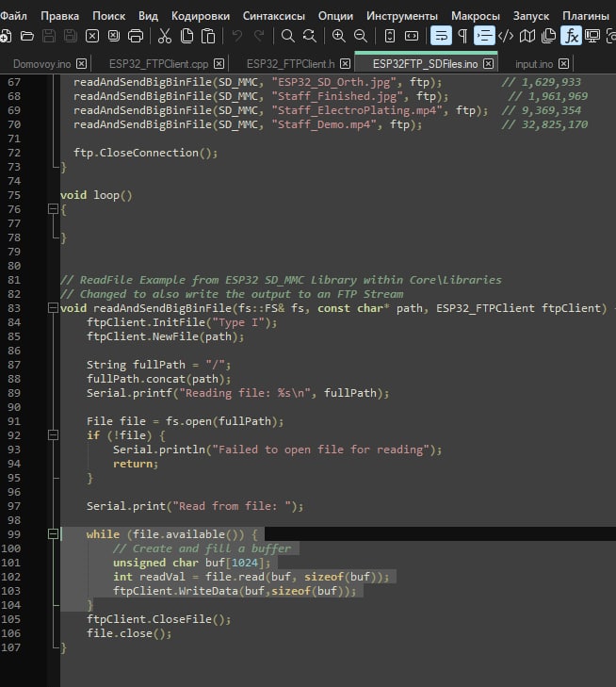Toggle synchronized horizontal scrolling icon
Screen dimensions: 616x687
[412, 36]
